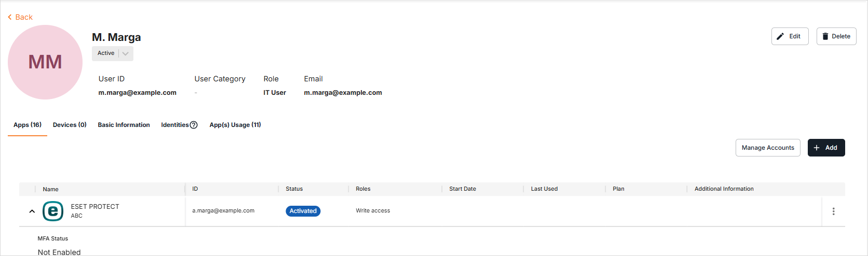
Task: Switch to the Devices (0) tab
Action: pos(70,125)
